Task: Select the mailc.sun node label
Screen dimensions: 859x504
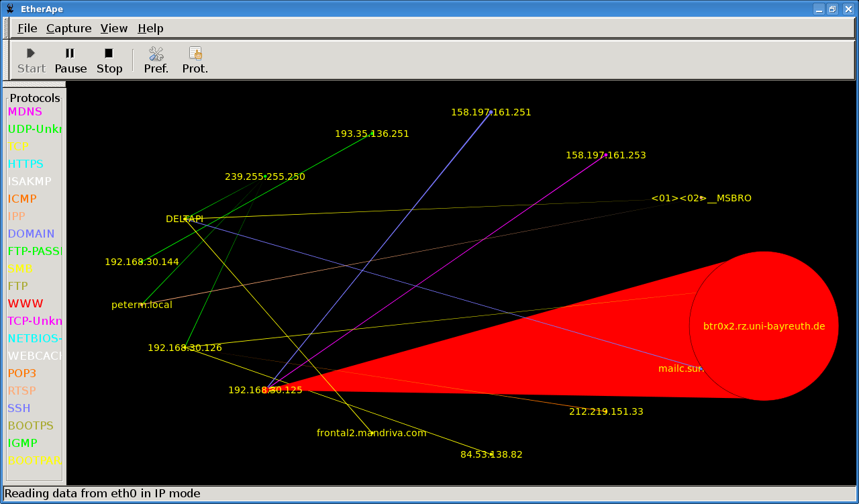Action: [x=680, y=368]
